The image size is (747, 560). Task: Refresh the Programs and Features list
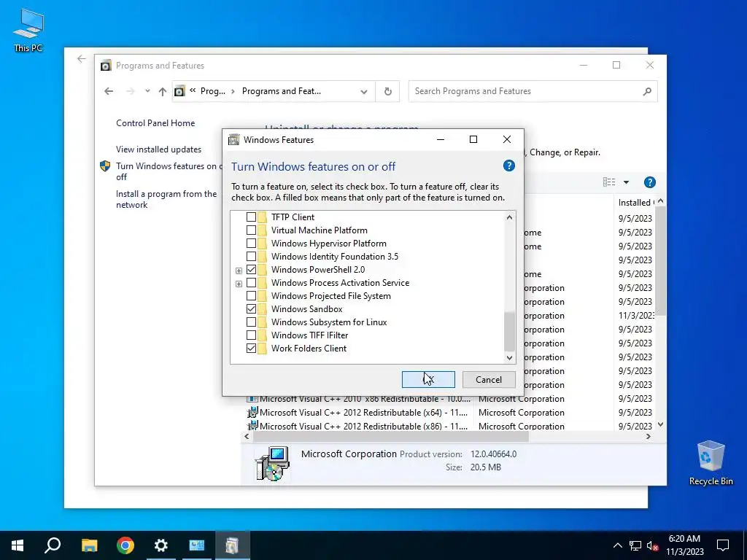tap(388, 91)
